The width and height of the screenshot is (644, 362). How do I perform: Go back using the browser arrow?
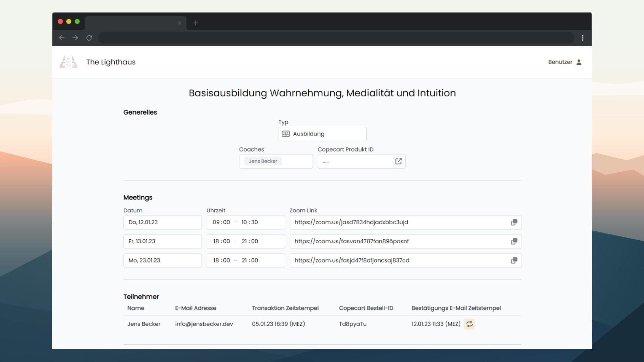tap(62, 38)
